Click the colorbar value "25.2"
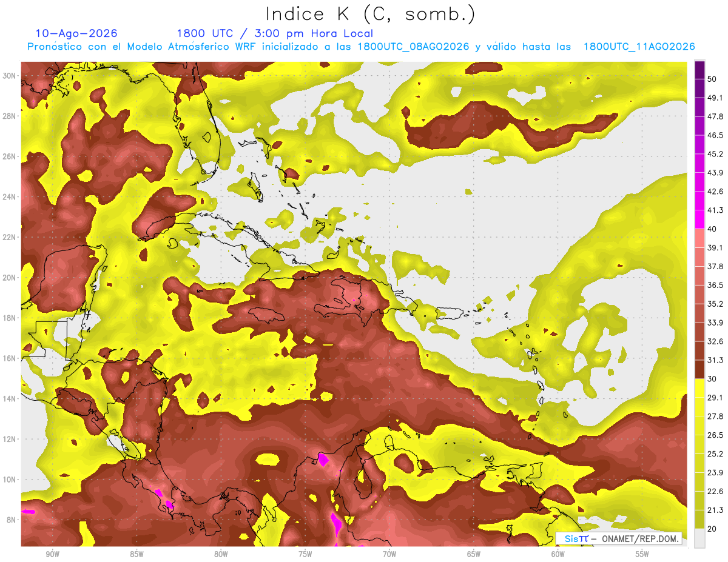The width and height of the screenshot is (728, 562). pos(715,454)
